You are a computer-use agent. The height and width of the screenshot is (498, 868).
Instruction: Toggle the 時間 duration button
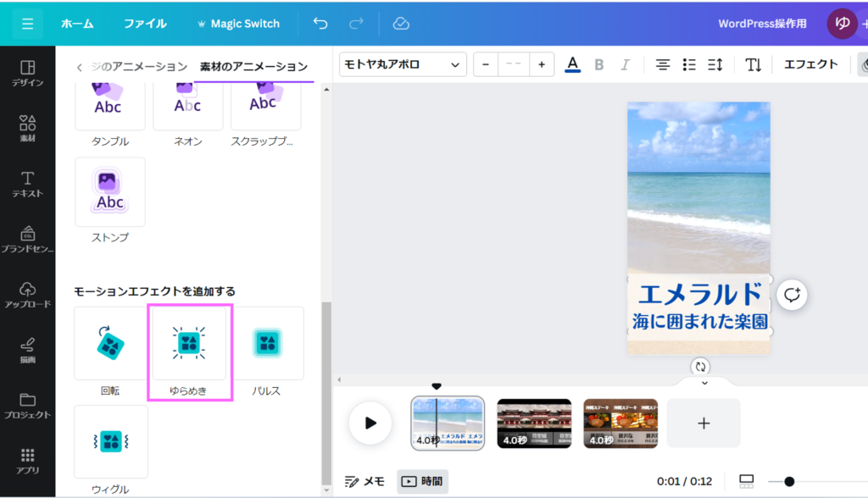point(422,481)
